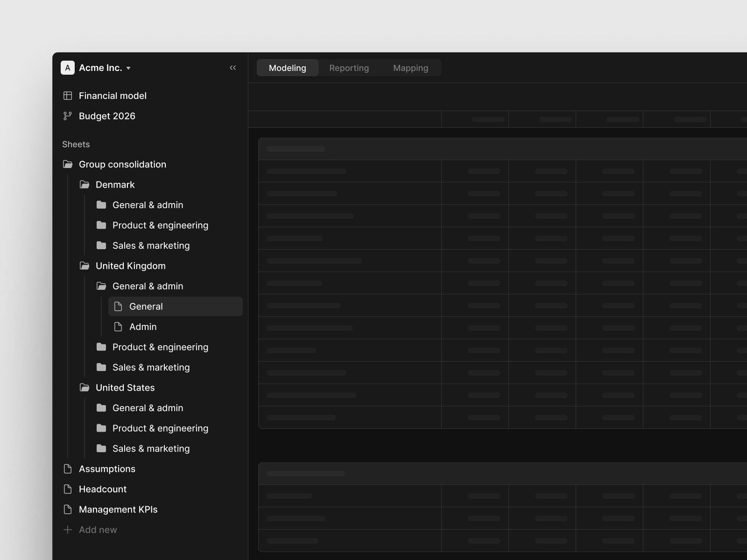Click Add new to create a sheet

[x=98, y=530]
